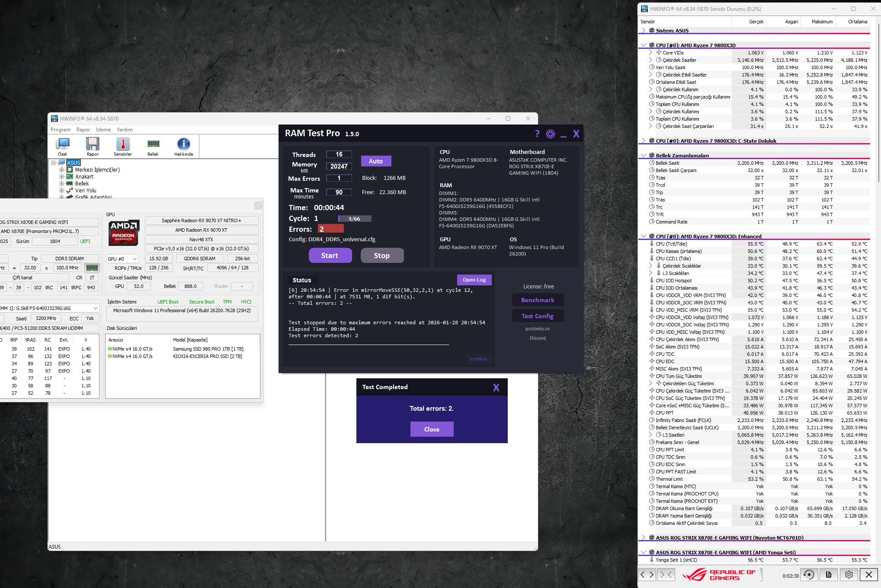The image size is (881, 588).
Task: Expand the C-State Doluluk sensor group
Action: [x=644, y=141]
